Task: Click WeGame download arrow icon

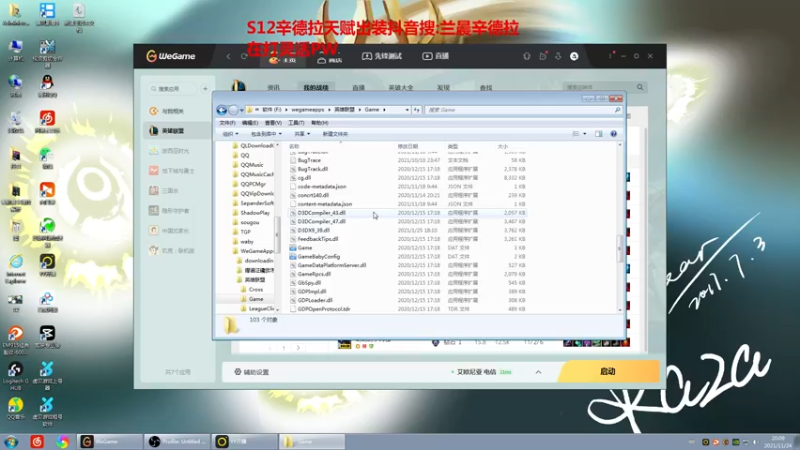Action: tap(558, 56)
